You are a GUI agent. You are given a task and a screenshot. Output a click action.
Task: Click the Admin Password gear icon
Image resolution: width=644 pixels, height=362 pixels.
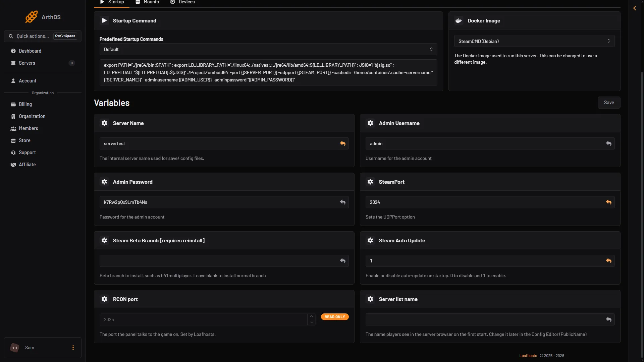click(x=104, y=182)
